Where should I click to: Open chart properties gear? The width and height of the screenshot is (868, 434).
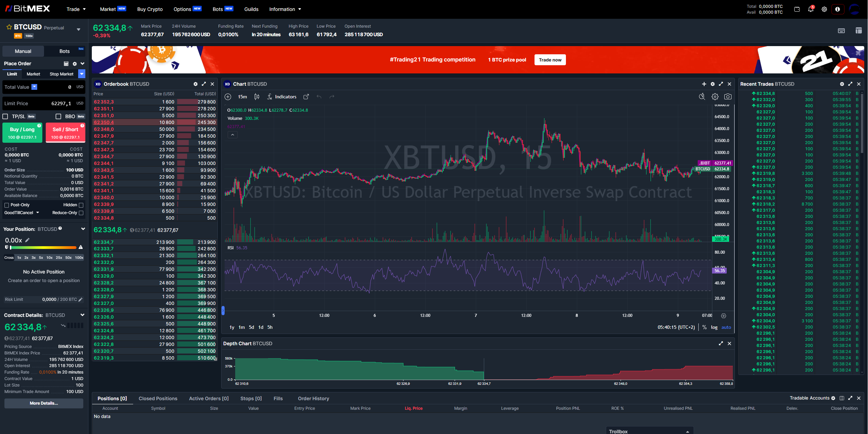click(x=715, y=97)
